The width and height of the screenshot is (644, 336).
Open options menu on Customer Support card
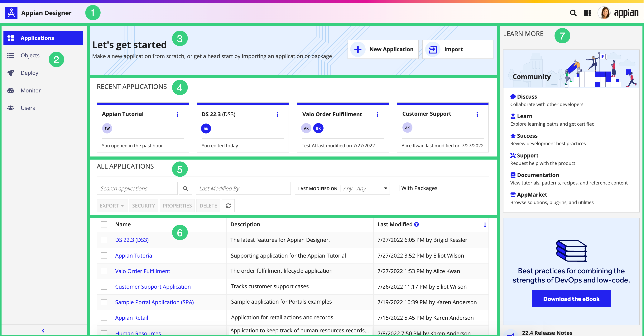point(477,114)
